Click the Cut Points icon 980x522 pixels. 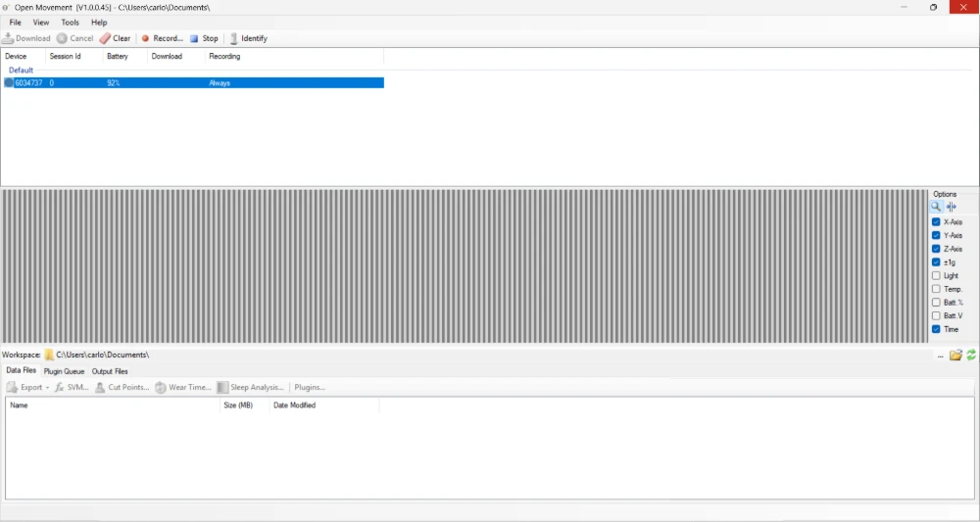pos(100,387)
